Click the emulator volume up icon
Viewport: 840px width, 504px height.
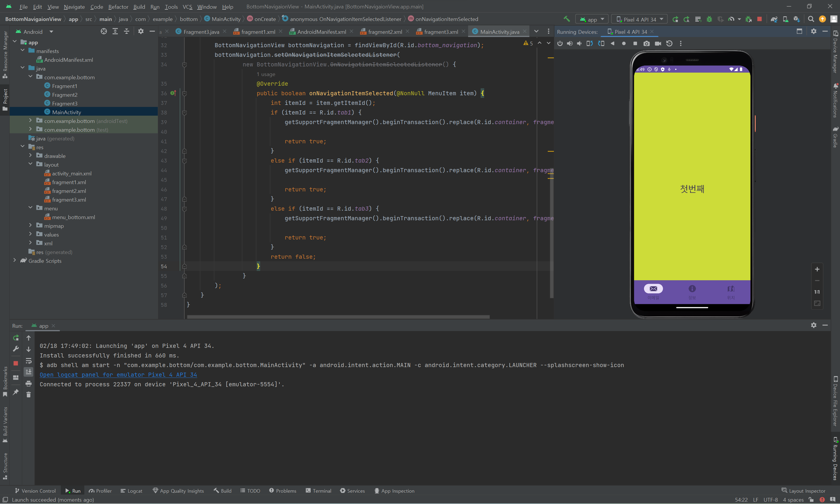[570, 43]
